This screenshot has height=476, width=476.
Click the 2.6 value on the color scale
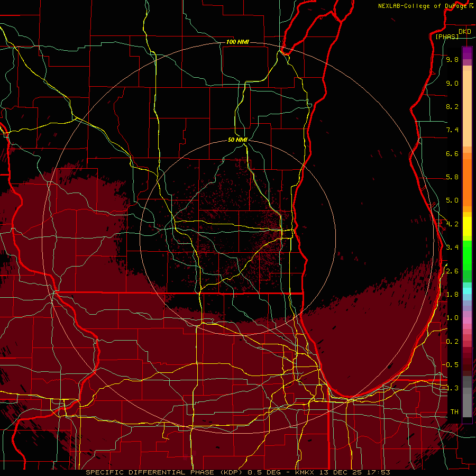coord(452,271)
